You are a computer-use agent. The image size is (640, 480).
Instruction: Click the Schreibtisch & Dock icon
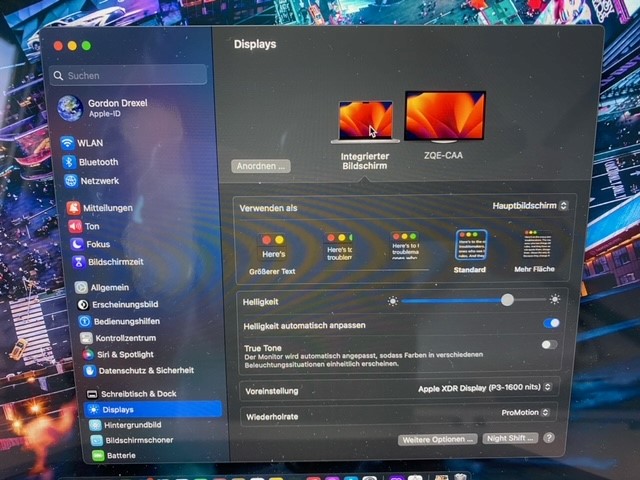(x=92, y=394)
